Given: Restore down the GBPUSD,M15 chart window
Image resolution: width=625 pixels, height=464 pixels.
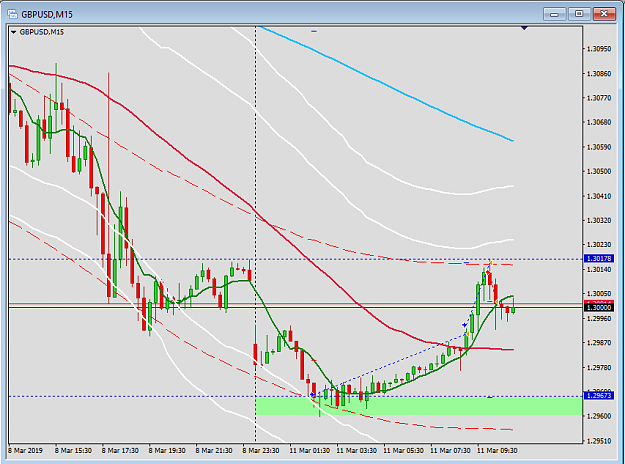Looking at the screenshot, I should (579, 14).
